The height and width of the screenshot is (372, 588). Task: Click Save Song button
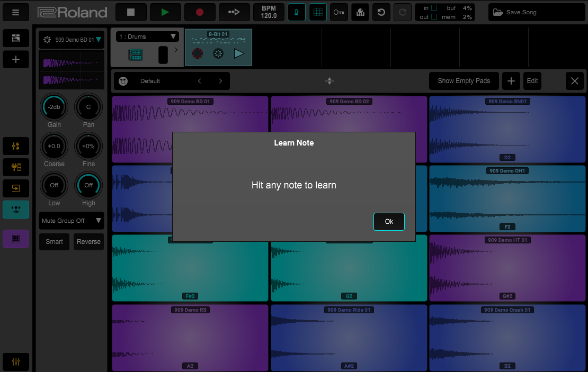[x=537, y=12]
